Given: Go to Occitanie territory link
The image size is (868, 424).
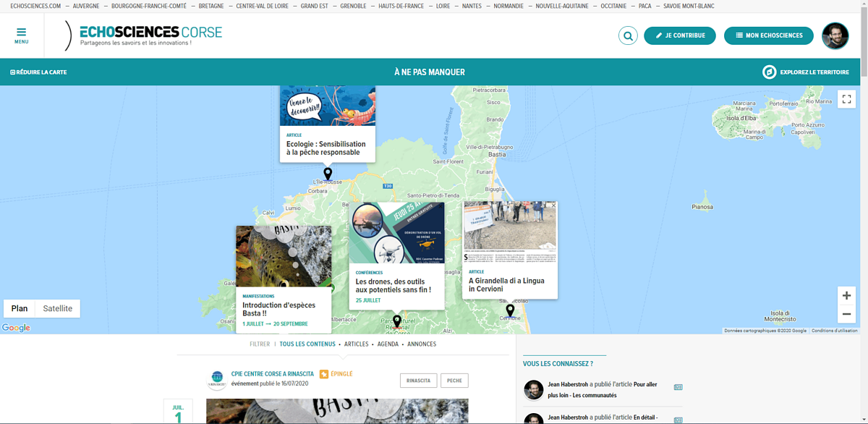Looking at the screenshot, I should click(614, 6).
